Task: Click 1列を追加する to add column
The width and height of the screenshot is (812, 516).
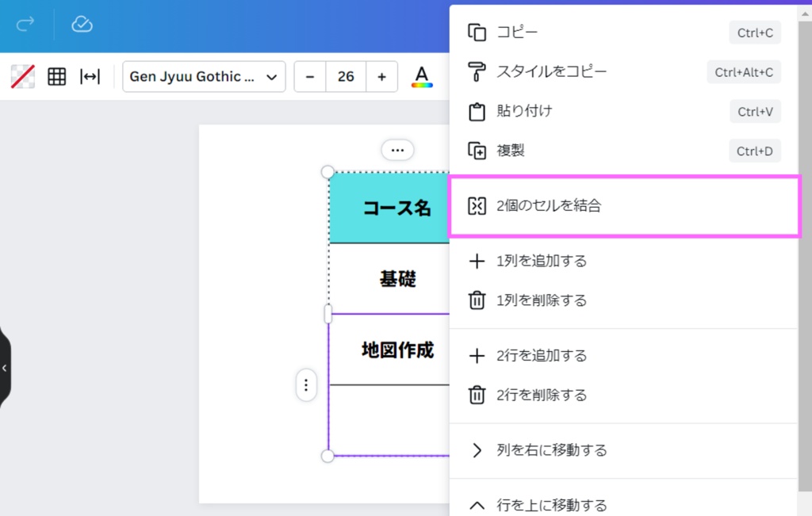Action: tap(542, 261)
